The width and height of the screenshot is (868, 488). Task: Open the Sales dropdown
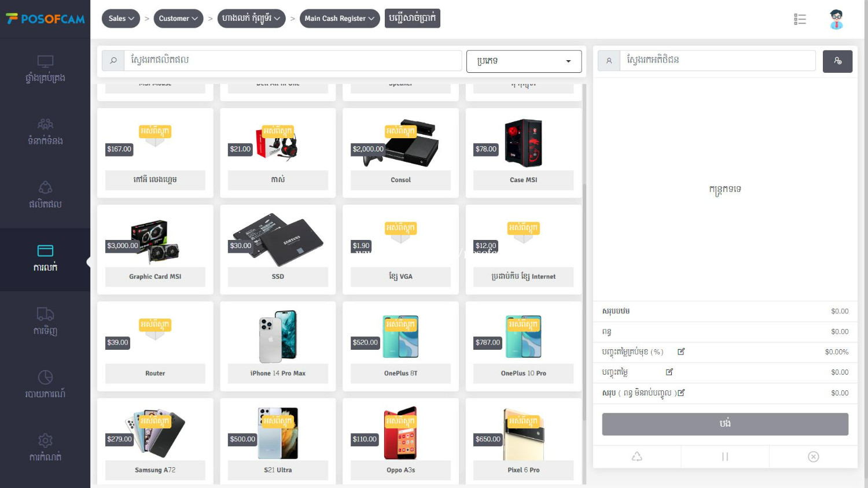[x=121, y=19]
